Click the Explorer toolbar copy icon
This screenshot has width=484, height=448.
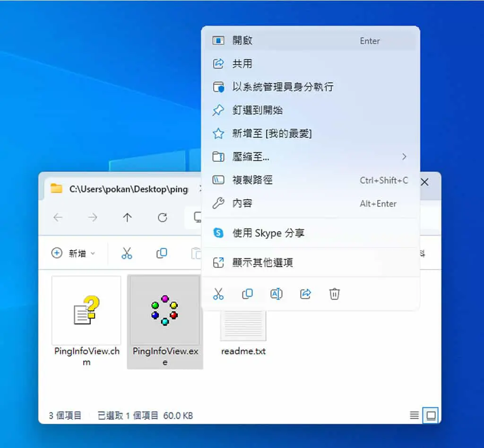[162, 253]
